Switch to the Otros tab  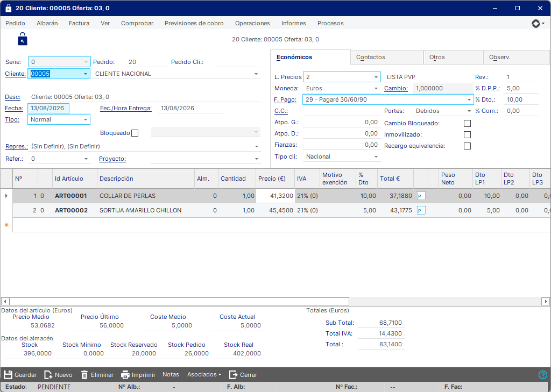(x=453, y=57)
